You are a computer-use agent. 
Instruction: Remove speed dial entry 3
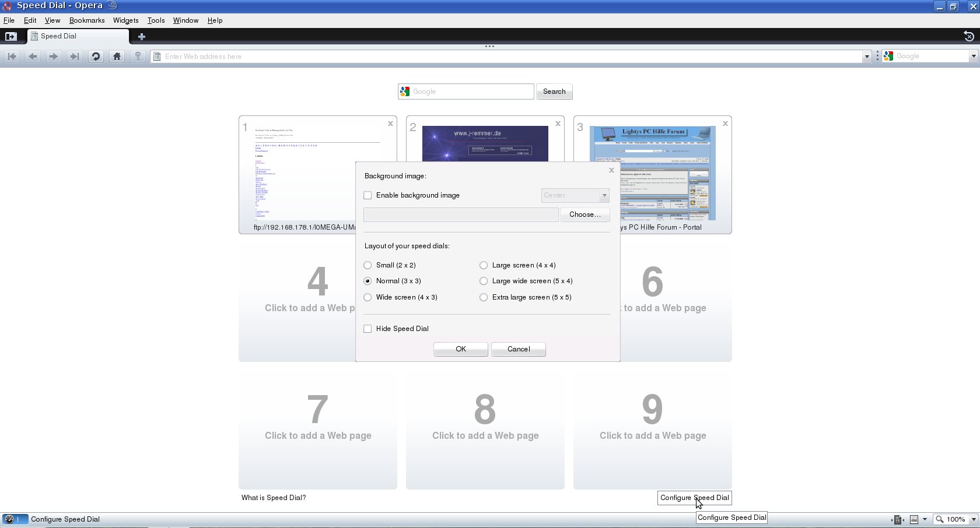click(725, 124)
